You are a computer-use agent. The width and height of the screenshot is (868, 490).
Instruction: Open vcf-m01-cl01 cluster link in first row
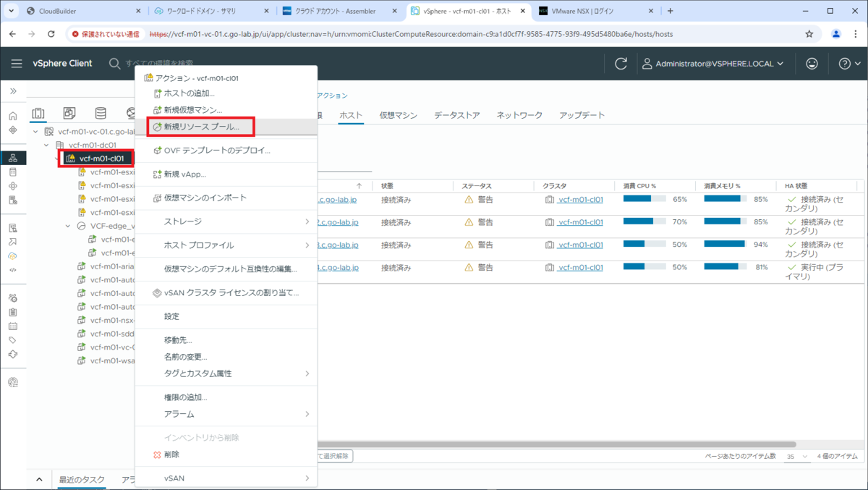pos(580,200)
